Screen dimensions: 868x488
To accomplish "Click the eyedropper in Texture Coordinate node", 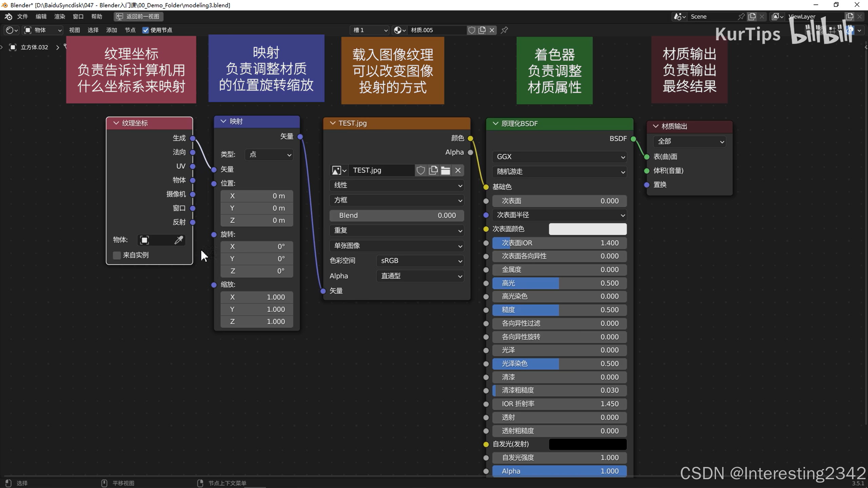I will coord(179,240).
